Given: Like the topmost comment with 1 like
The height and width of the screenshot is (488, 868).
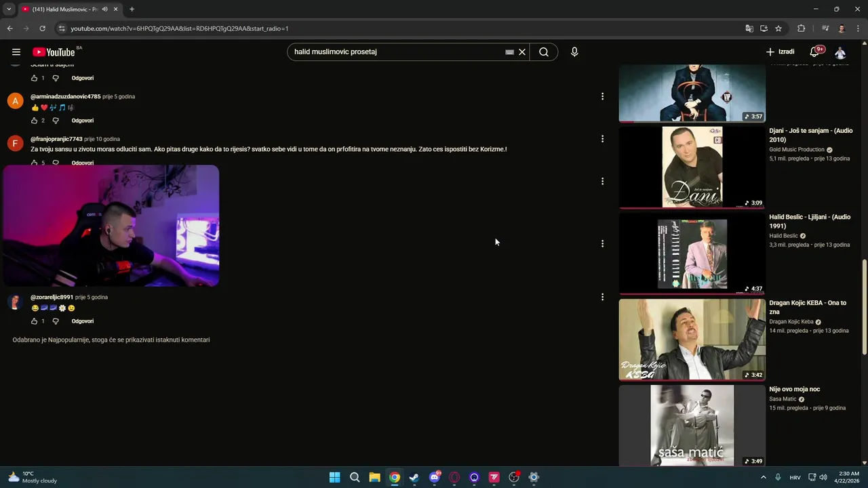Looking at the screenshot, I should 35,78.
